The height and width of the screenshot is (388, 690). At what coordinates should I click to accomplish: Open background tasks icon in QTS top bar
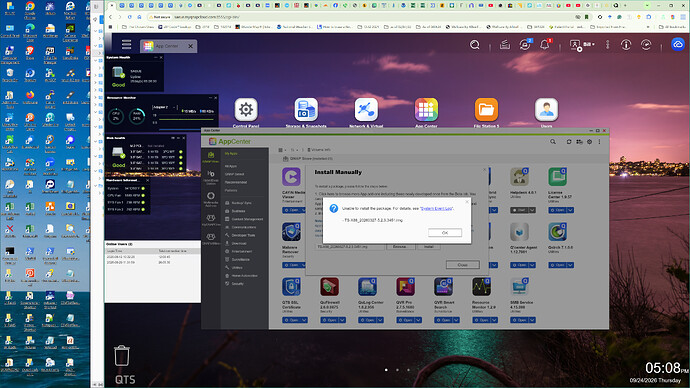click(505, 45)
